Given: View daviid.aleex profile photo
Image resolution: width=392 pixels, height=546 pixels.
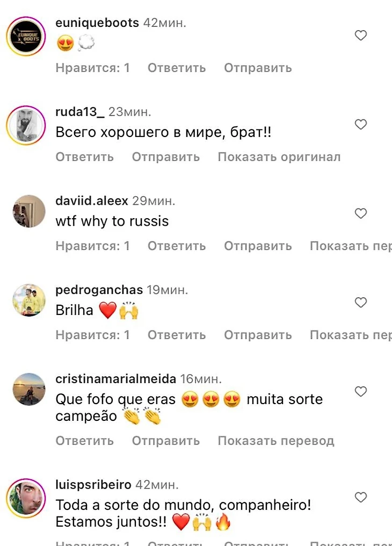Looking at the screenshot, I should coord(29,211).
